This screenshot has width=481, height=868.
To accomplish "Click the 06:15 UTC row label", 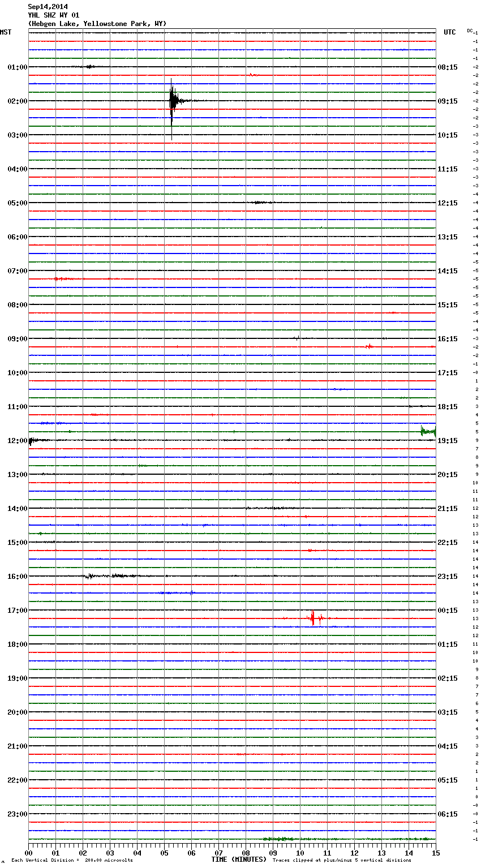I will click(448, 814).
